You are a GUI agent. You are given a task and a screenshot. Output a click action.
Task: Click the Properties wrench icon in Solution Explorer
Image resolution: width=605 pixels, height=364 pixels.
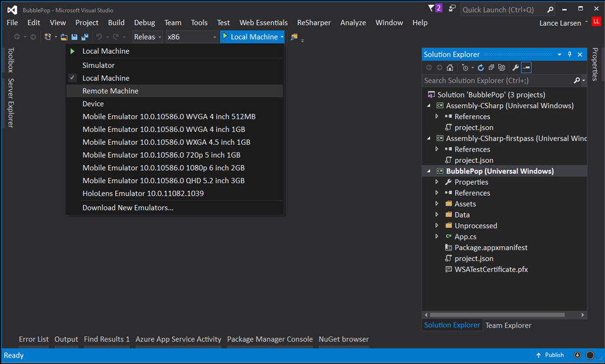pos(515,67)
